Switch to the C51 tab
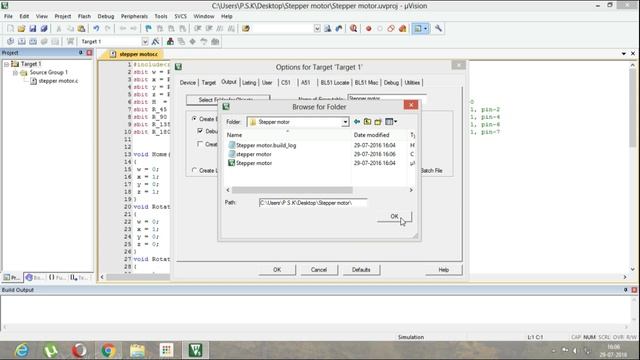 click(286, 82)
